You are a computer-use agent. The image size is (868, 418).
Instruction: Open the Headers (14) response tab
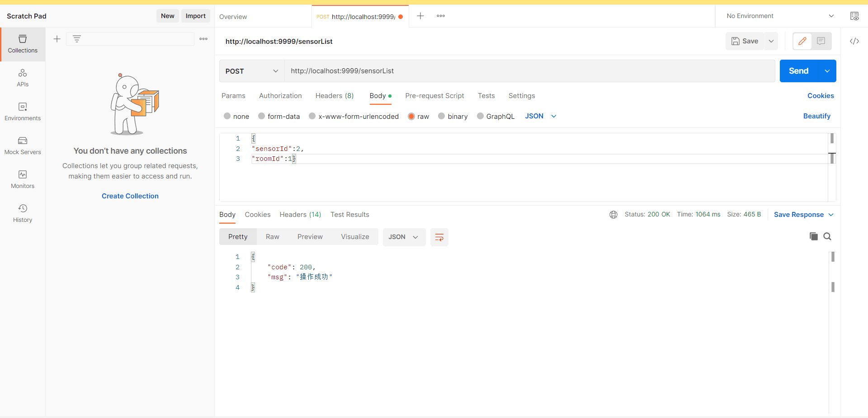[300, 215]
